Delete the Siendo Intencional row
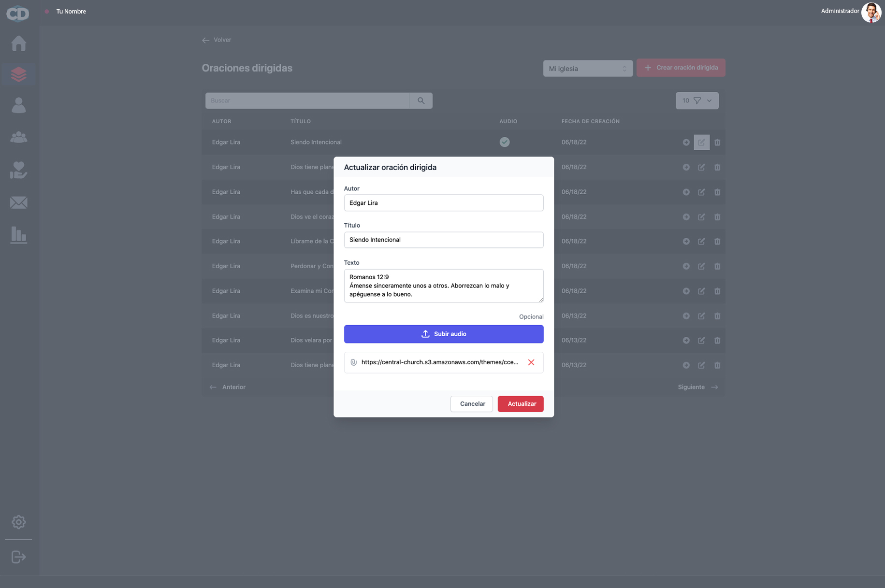Viewport: 885px width, 588px height. [717, 143]
